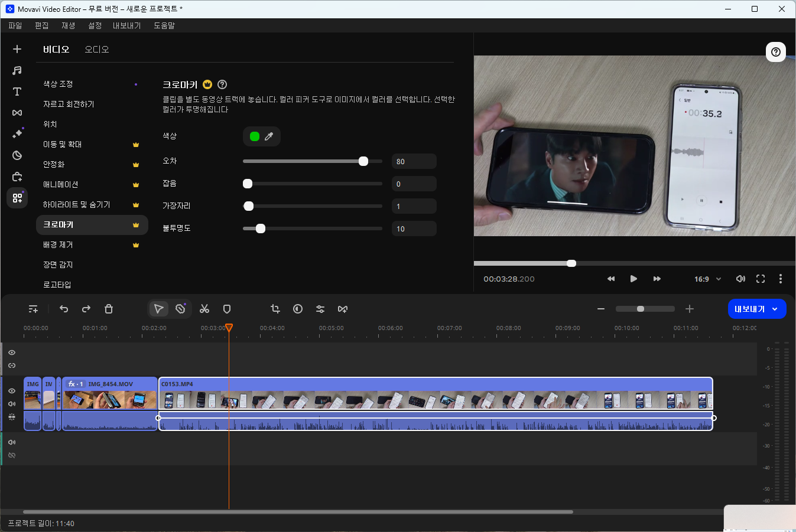Undo the last action
This screenshot has height=532, width=796.
click(x=64, y=309)
